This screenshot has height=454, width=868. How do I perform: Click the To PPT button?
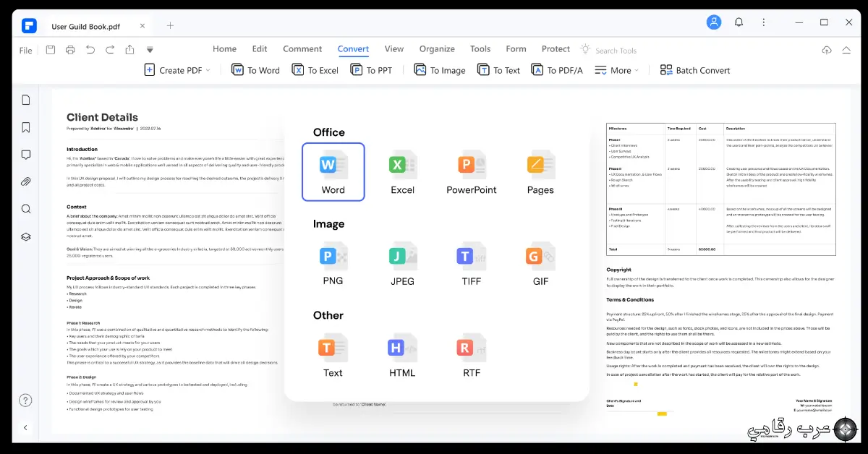click(371, 70)
